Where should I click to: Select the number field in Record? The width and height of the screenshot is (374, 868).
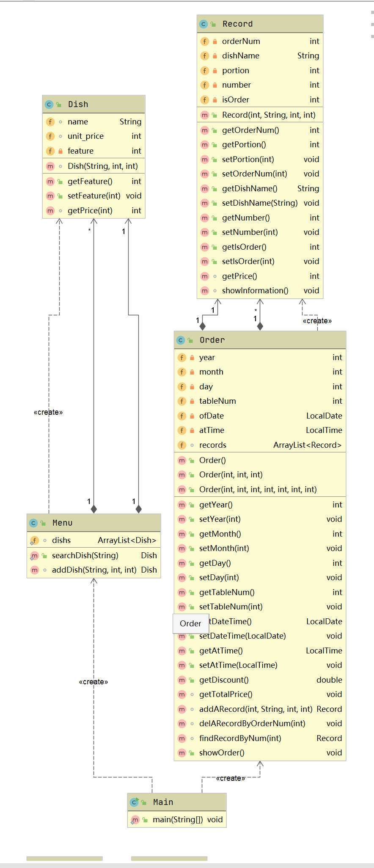pos(260,85)
